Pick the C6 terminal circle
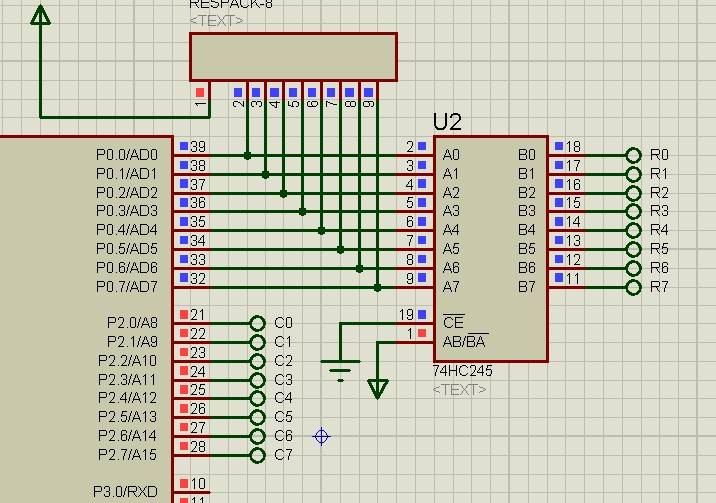 pos(257,436)
